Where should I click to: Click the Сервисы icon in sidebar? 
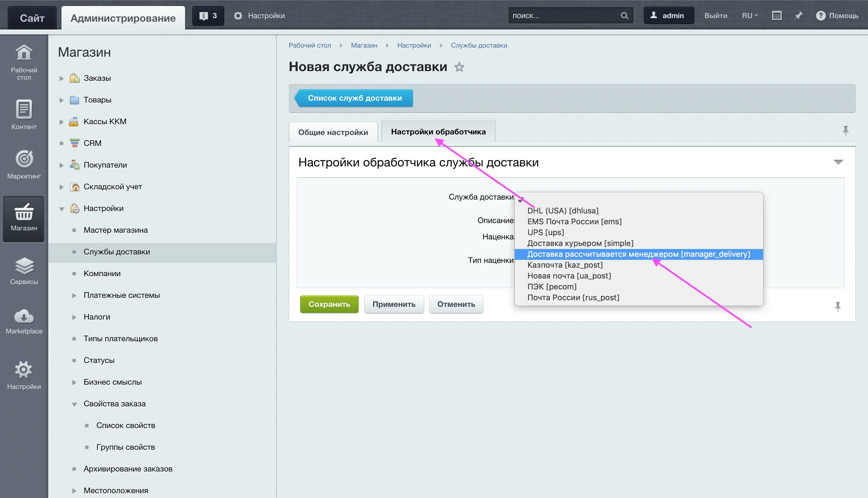coord(24,272)
